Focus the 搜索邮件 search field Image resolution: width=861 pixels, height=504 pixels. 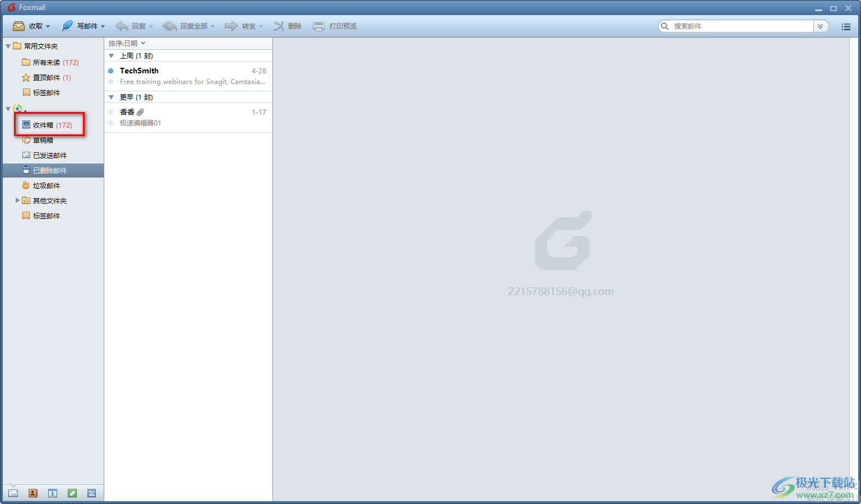(x=742, y=26)
